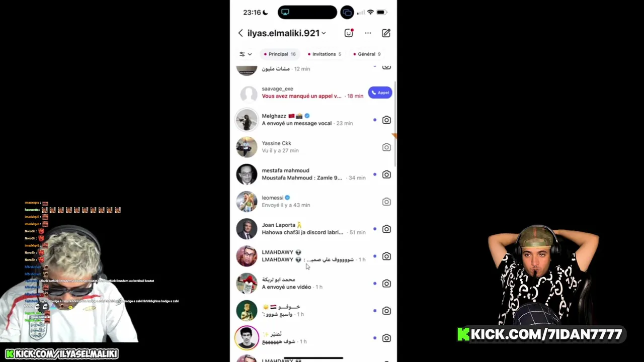Open the AI sticker chat icon
Viewport: 644px width, 362px height.
point(349,33)
